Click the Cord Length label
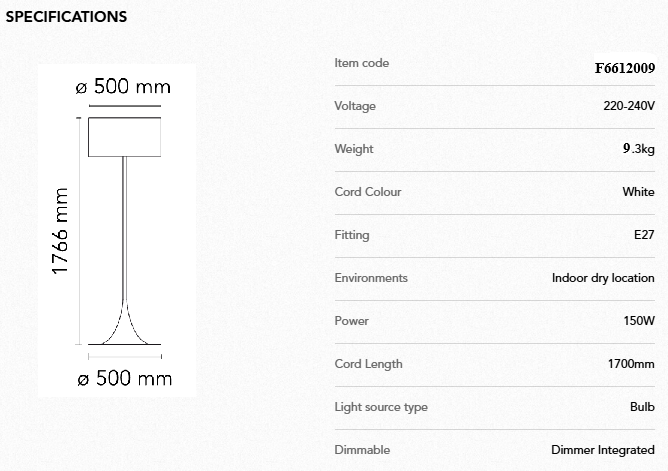This screenshot has width=668, height=471. click(x=369, y=364)
